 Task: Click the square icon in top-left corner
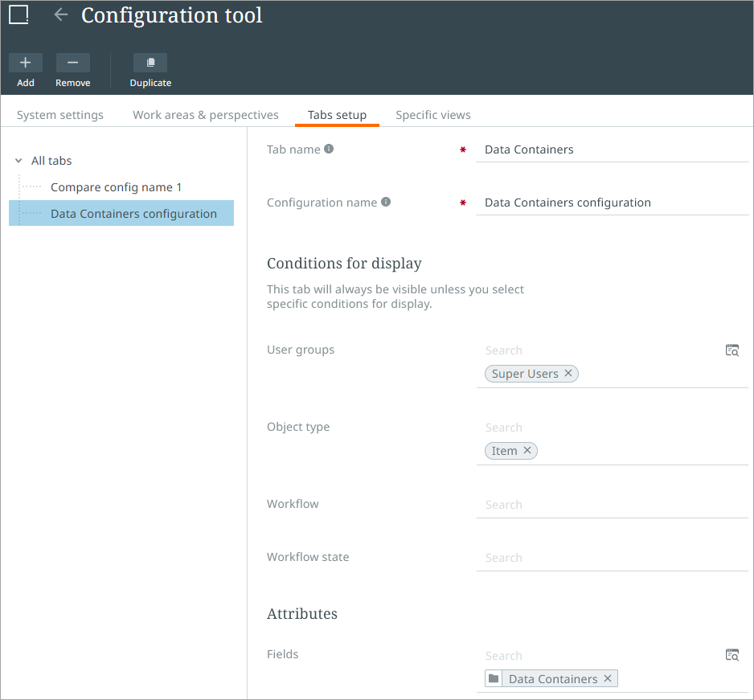point(18,14)
